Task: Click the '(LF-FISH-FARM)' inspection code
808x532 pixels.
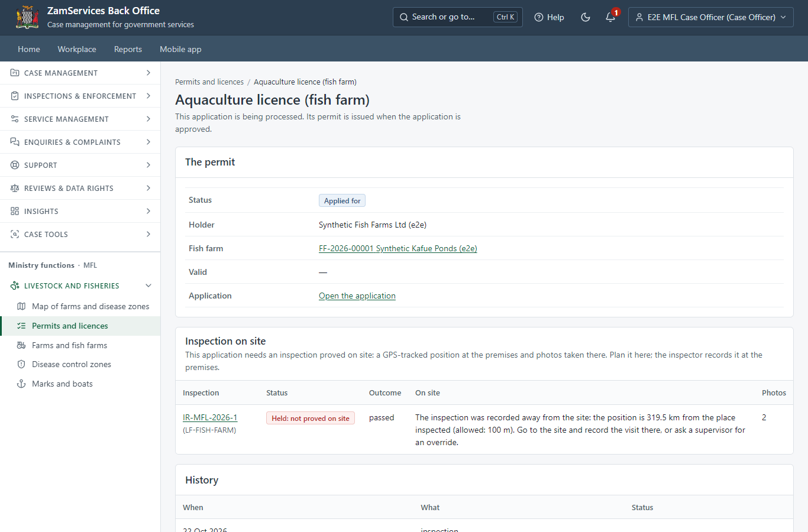Action: pos(209,430)
